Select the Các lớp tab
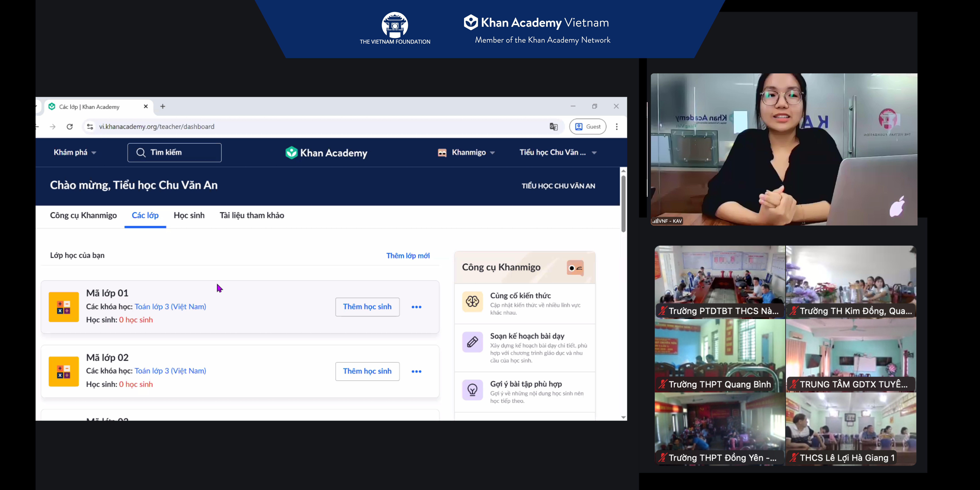Screen dimensions: 980x490 145,216
